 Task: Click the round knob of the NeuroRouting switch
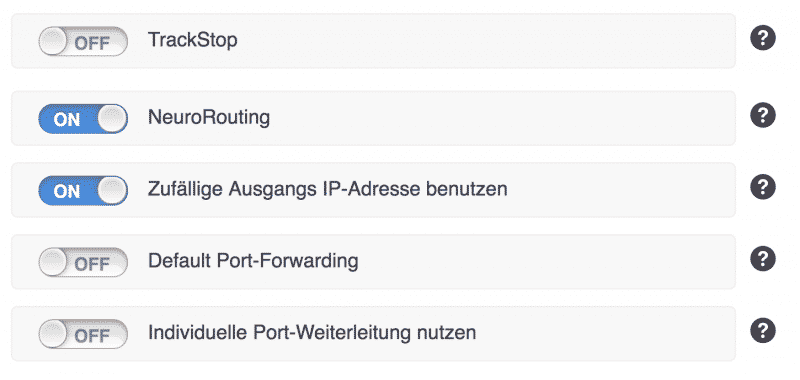point(112,118)
